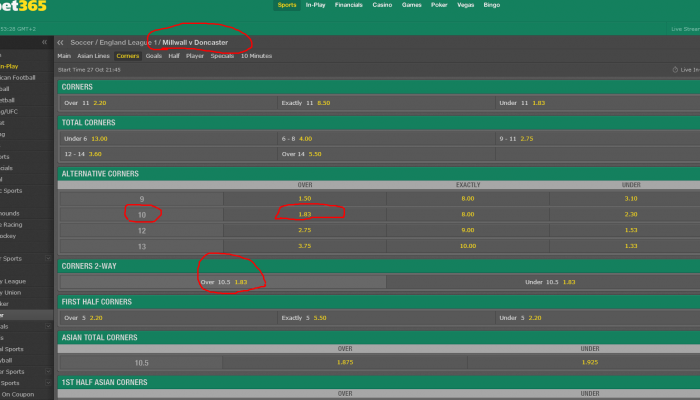
Task: Open the Vegas section
Action: click(x=465, y=5)
